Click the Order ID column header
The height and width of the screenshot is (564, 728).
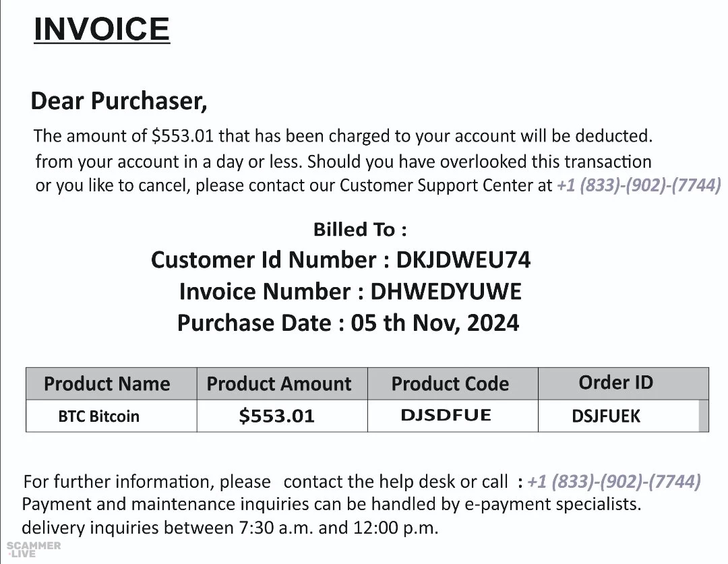point(615,382)
